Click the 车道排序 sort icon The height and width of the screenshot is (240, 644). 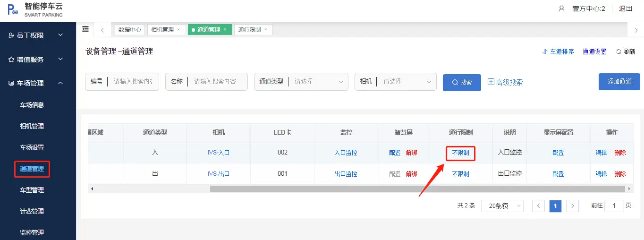point(545,52)
